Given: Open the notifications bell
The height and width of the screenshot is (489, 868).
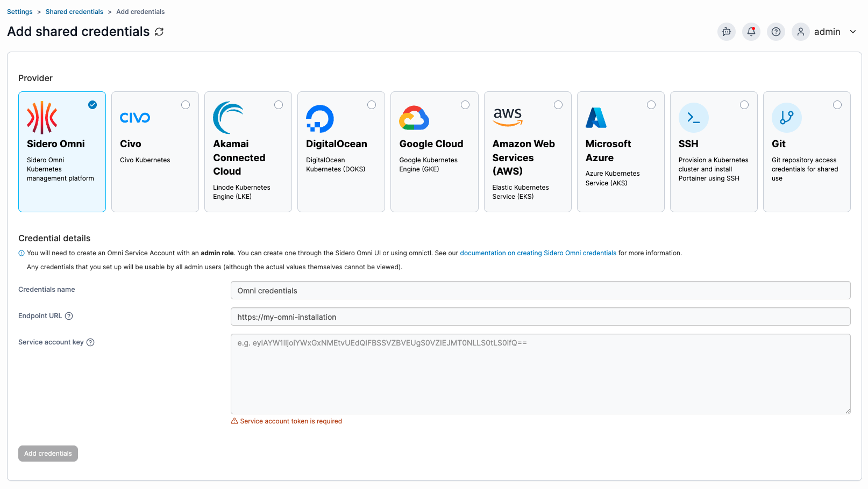Looking at the screenshot, I should [x=751, y=32].
